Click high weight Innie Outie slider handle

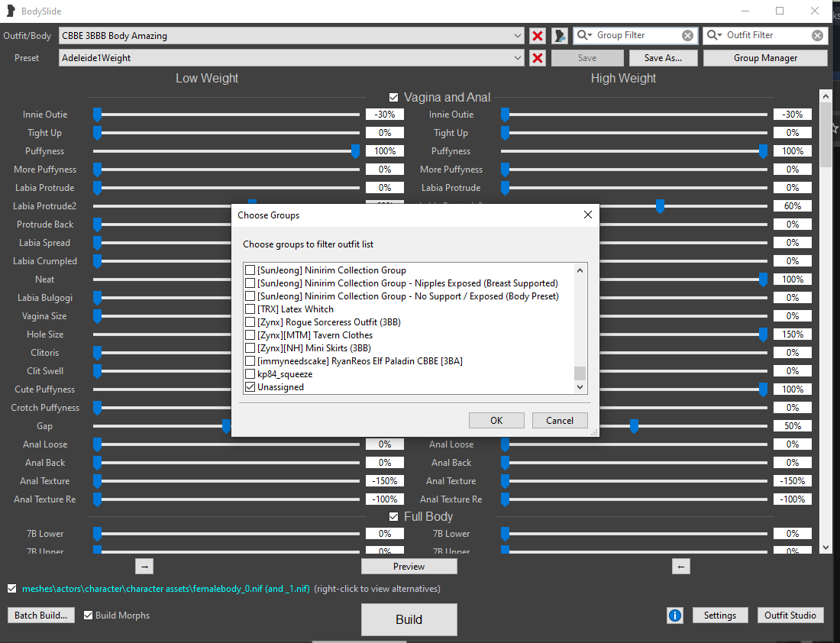click(x=505, y=114)
